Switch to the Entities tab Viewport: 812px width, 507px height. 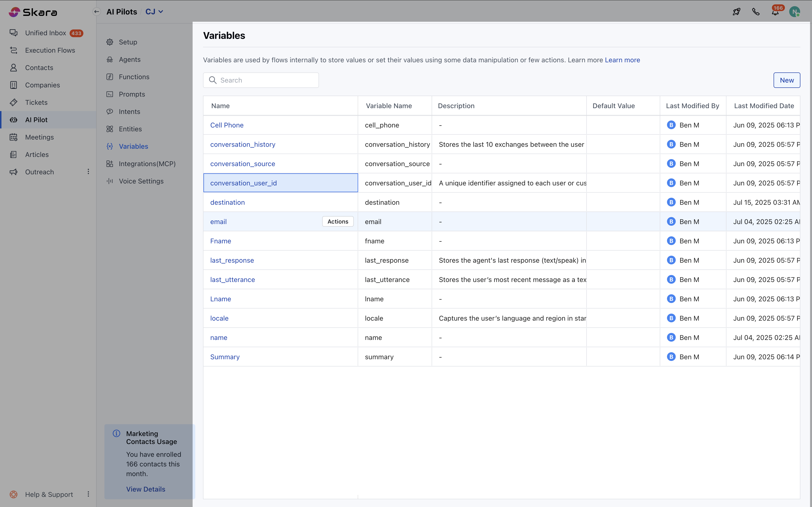pos(130,129)
